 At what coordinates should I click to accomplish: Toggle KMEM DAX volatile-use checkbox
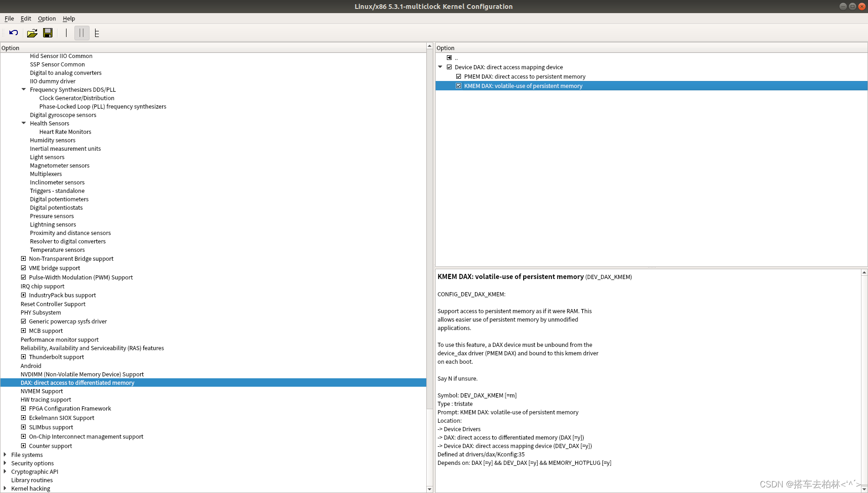pos(459,86)
